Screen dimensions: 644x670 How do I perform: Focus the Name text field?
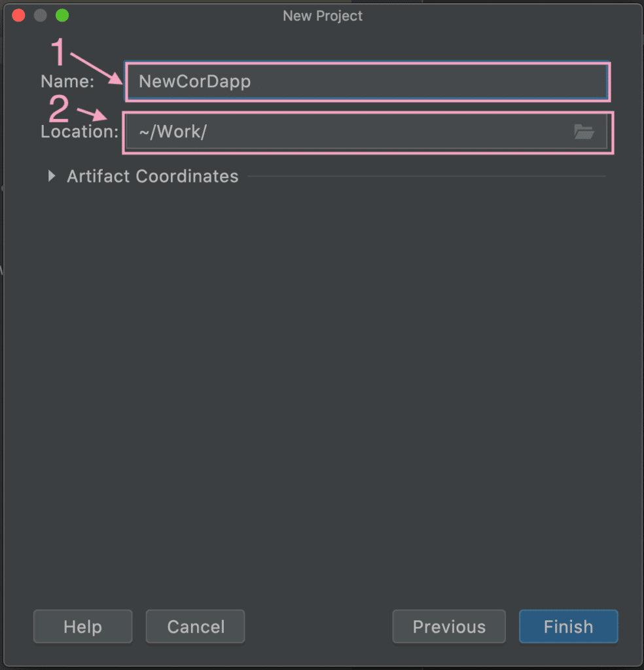368,81
